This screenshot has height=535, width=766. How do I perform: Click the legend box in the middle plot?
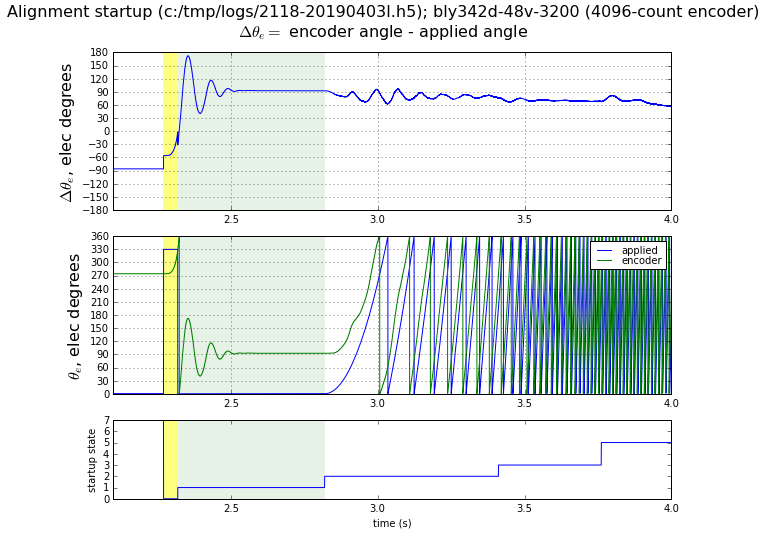628,255
